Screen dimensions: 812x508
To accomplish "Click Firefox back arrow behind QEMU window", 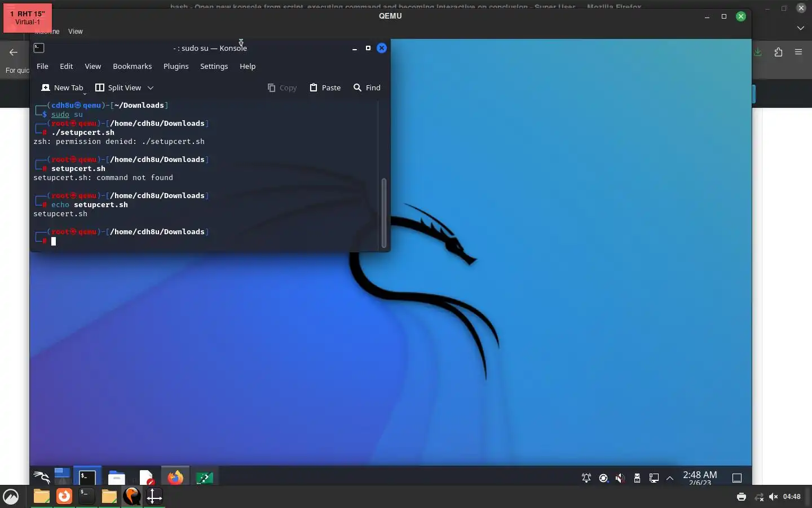I will [x=14, y=52].
